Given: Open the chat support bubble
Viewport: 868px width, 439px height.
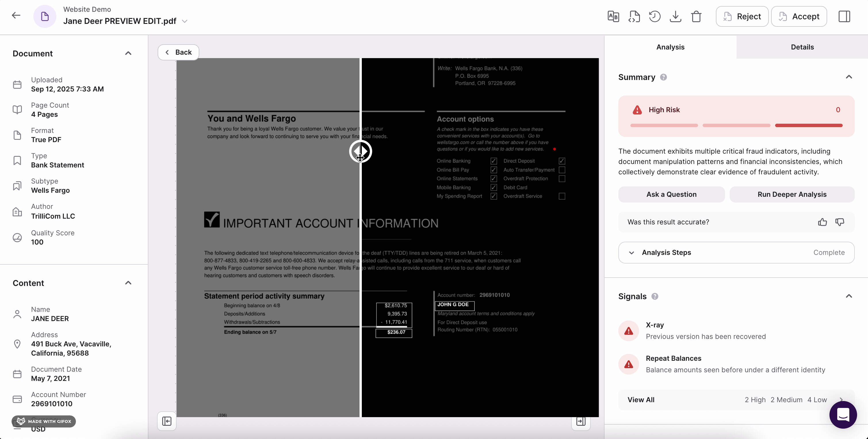Looking at the screenshot, I should (x=843, y=415).
